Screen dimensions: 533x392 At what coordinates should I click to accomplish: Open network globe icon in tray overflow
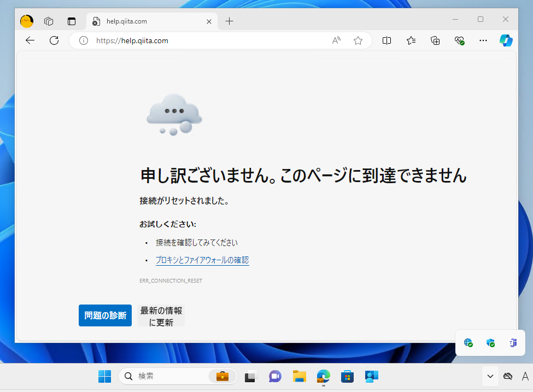coord(468,343)
